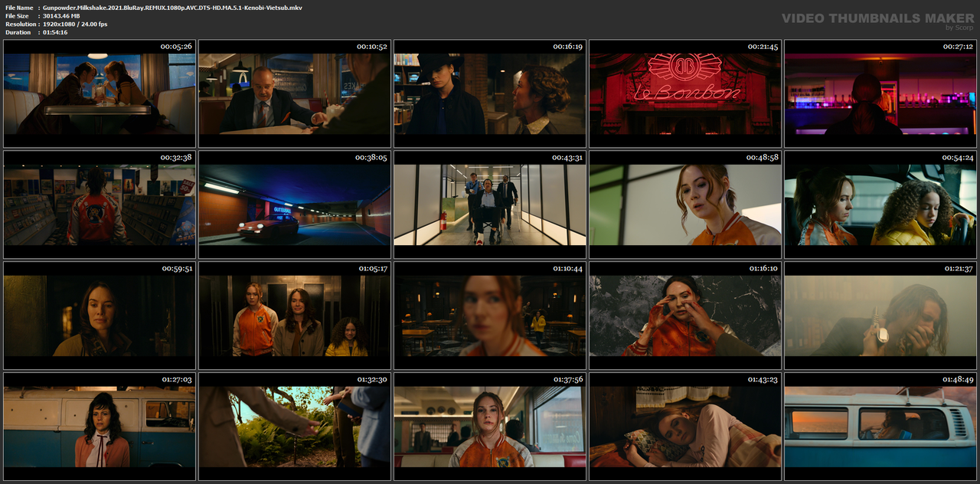
Task: Open the three women frame at 01:05:17
Action: click(x=295, y=316)
